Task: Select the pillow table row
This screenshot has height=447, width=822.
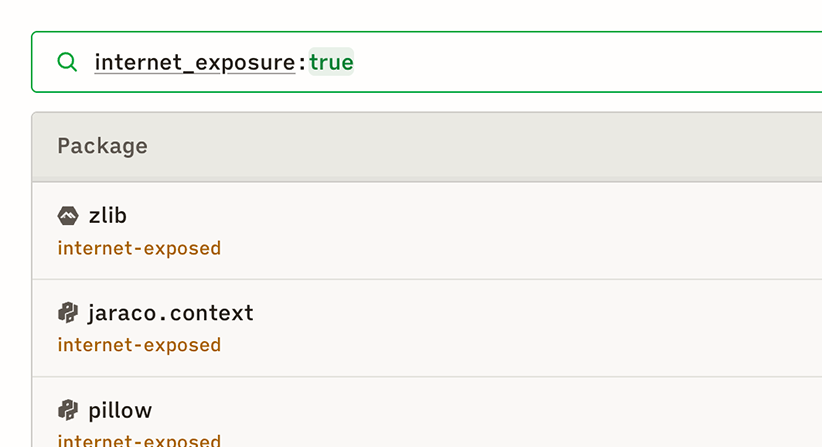Action: [x=500, y=418]
